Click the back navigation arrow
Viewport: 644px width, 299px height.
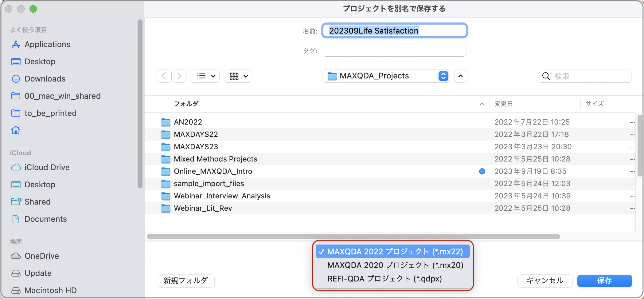click(164, 76)
